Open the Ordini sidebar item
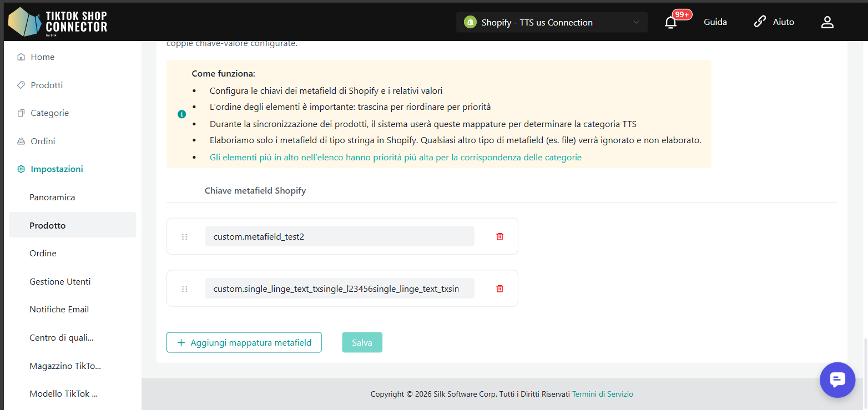This screenshot has width=868, height=410. (43, 141)
